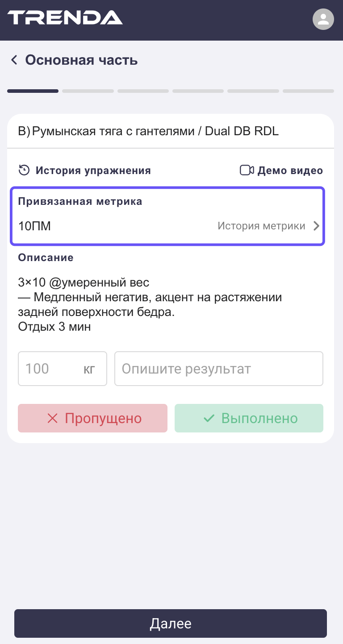Go to the last progress step segment
This screenshot has height=644, width=343.
point(308,91)
